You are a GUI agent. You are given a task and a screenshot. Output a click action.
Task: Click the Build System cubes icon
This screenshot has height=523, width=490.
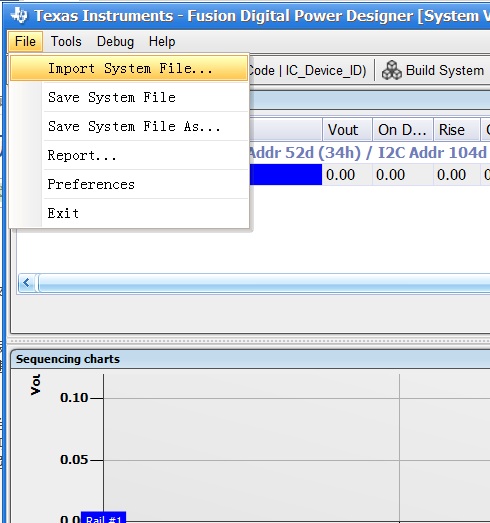[x=392, y=70]
